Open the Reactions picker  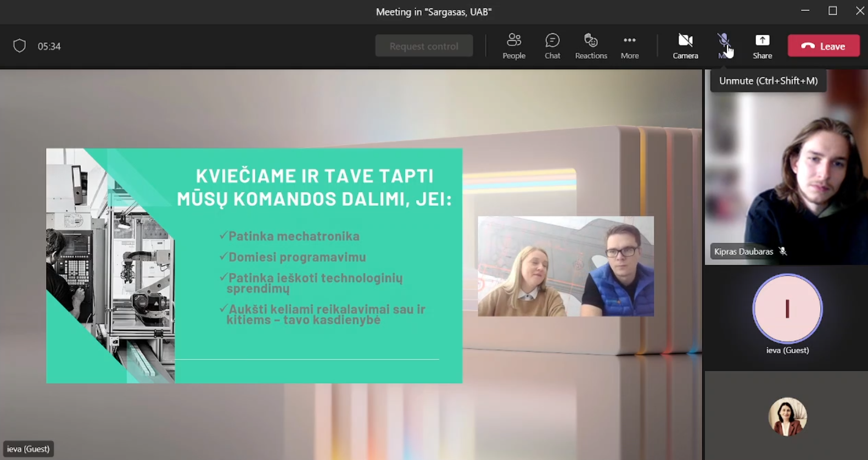tap(591, 46)
